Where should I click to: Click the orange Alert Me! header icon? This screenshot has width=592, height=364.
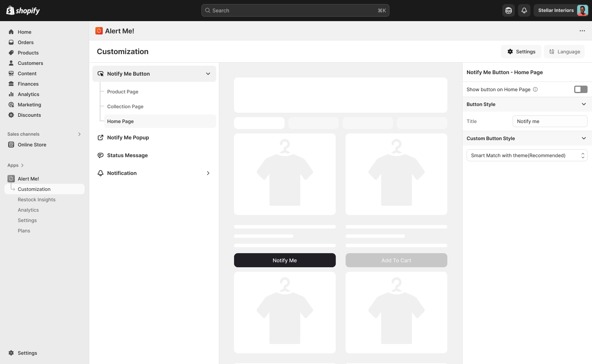[99, 31]
